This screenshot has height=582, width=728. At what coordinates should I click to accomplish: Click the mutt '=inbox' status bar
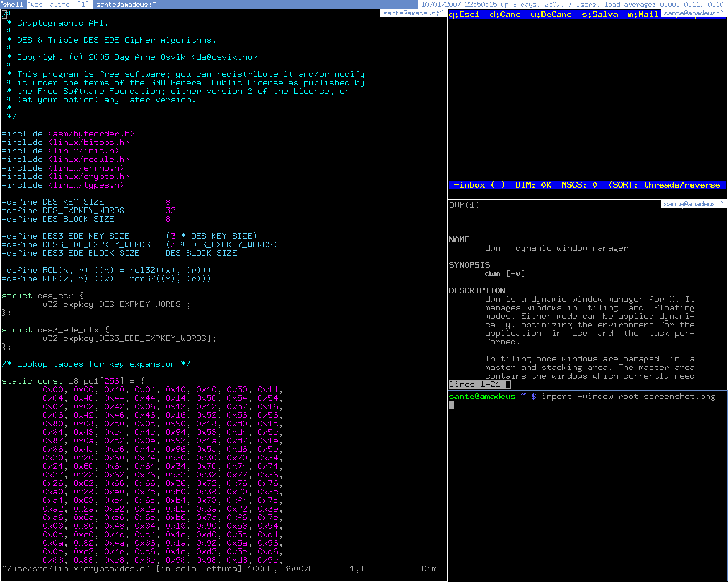pyautogui.click(x=588, y=185)
